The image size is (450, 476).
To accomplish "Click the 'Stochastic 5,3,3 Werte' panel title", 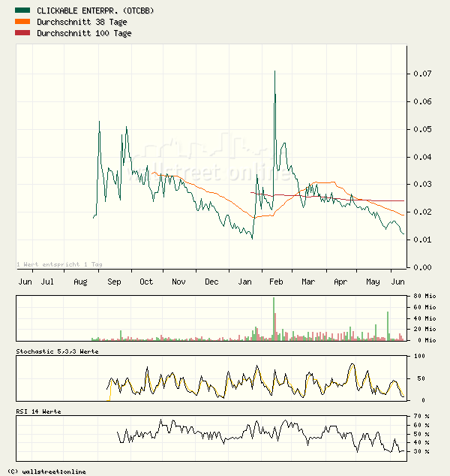I will pyautogui.click(x=57, y=351).
